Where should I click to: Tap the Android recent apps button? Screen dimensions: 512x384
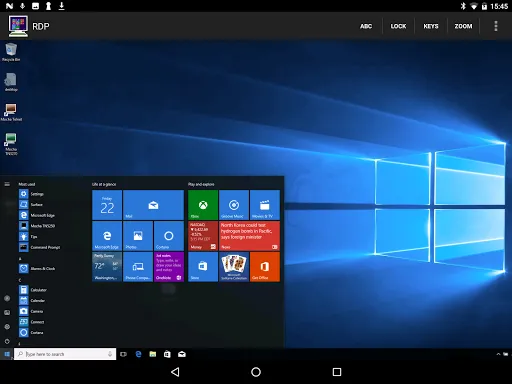click(x=337, y=372)
